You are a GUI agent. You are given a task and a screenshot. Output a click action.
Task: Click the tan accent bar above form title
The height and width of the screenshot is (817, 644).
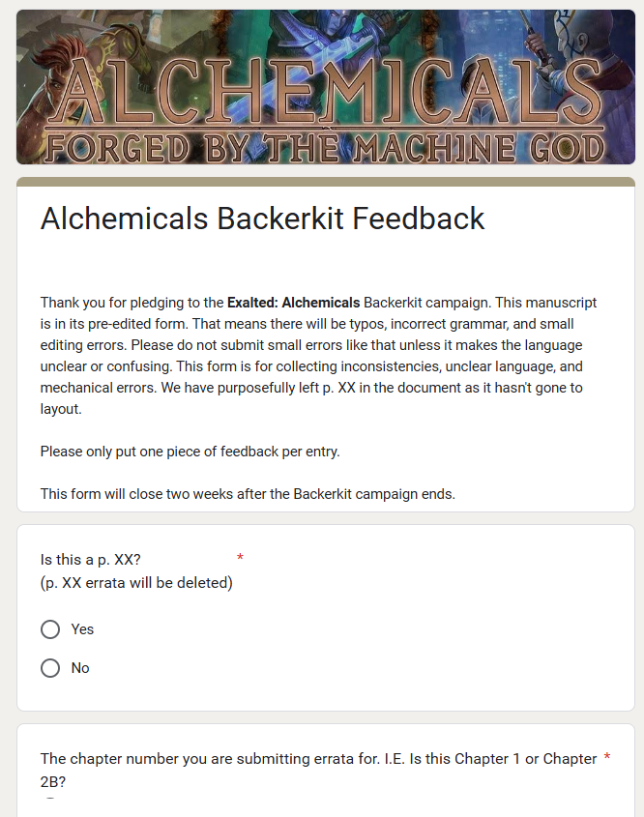pos(326,182)
